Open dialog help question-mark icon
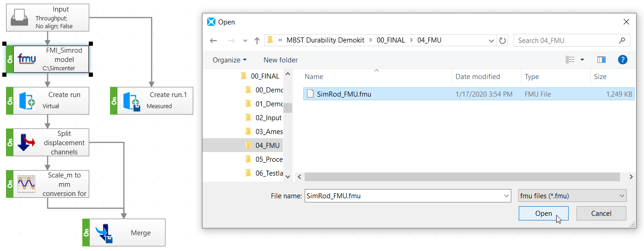644x251 pixels. coord(622,60)
